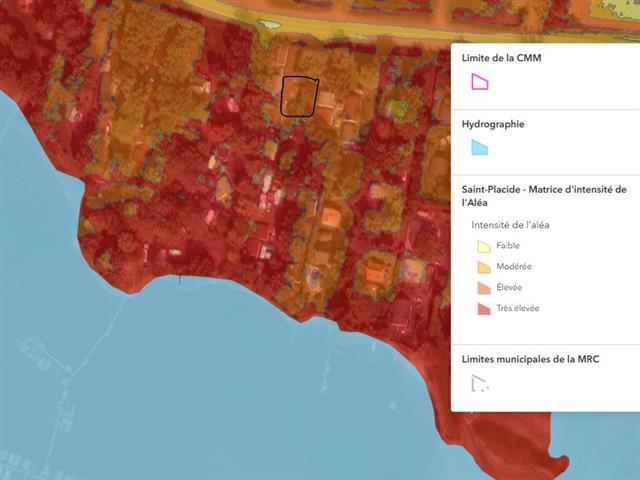This screenshot has width=640, height=480.
Task: Click the 'Très élevée' legend label
Action: pyautogui.click(x=517, y=309)
